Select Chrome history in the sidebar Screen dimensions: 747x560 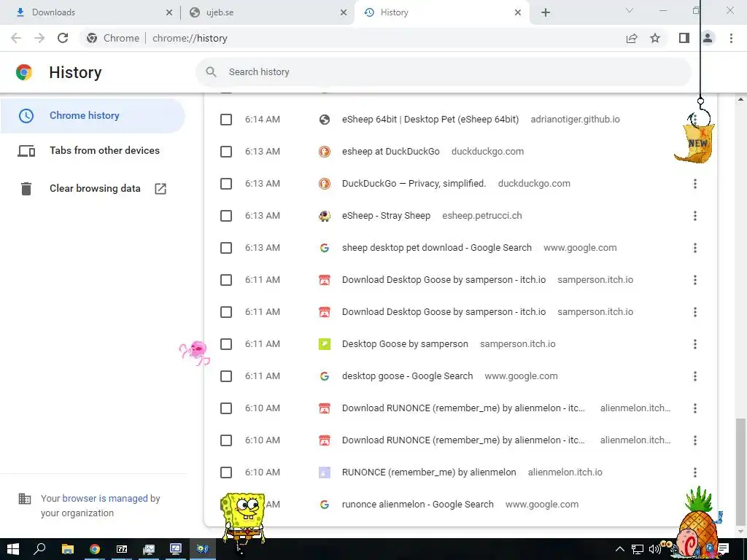click(93, 116)
